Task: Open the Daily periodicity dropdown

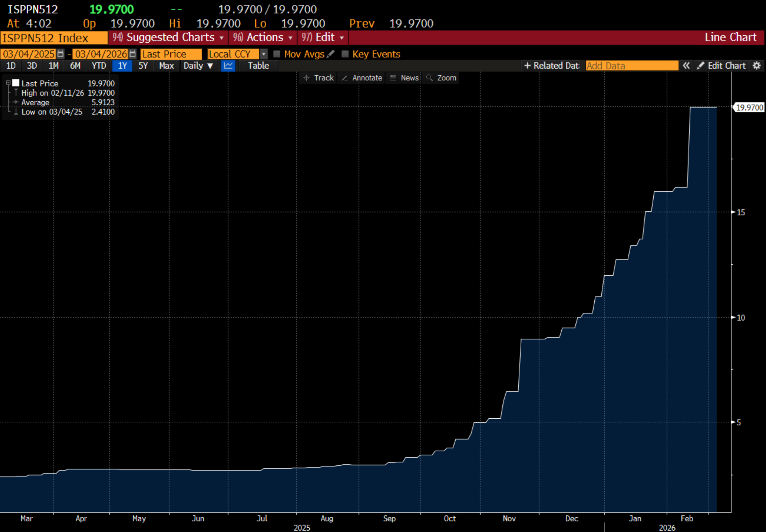Action: (198, 66)
